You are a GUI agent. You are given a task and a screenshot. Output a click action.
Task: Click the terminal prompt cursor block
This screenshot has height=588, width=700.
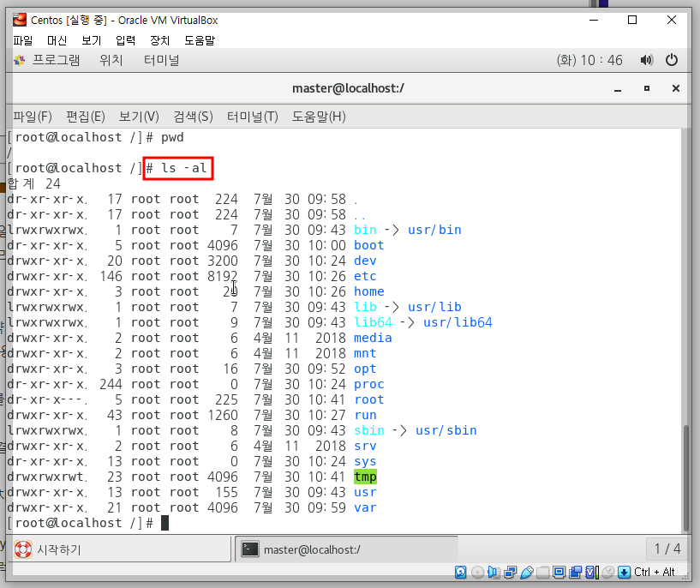click(x=165, y=523)
